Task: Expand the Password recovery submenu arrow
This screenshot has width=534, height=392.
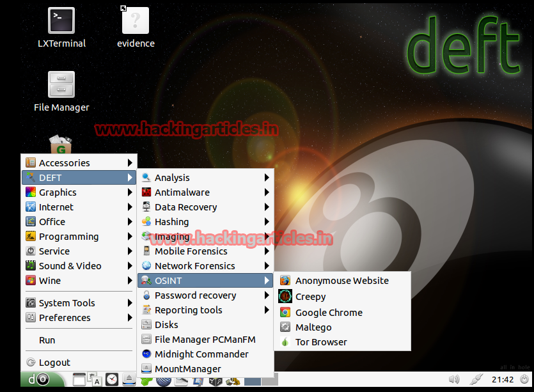Action: pyautogui.click(x=267, y=295)
